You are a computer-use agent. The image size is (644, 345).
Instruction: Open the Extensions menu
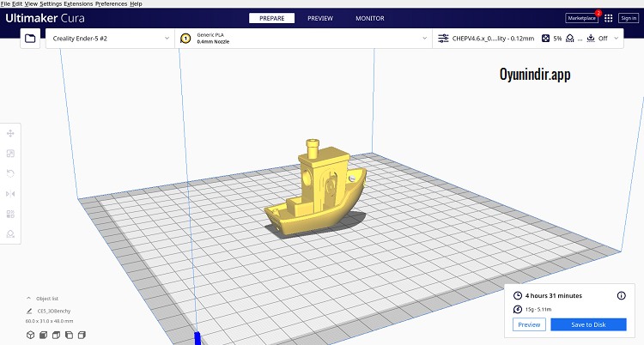78,3
